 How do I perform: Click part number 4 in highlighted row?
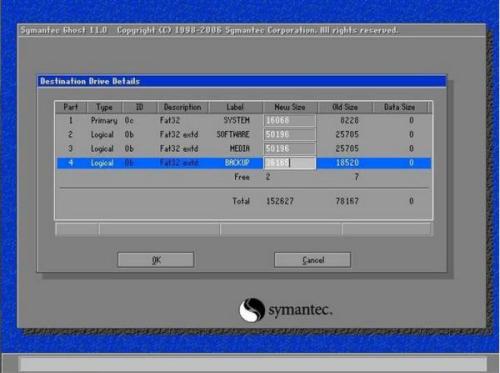point(70,163)
